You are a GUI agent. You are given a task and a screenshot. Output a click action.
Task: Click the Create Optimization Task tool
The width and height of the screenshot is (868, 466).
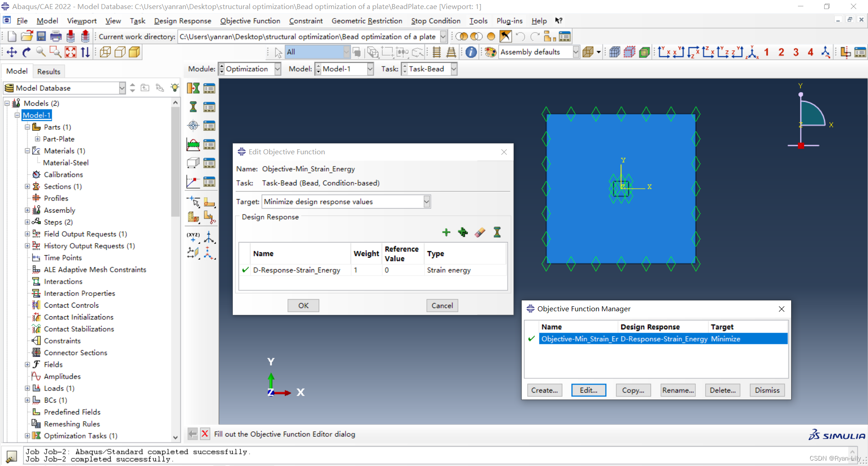click(193, 88)
